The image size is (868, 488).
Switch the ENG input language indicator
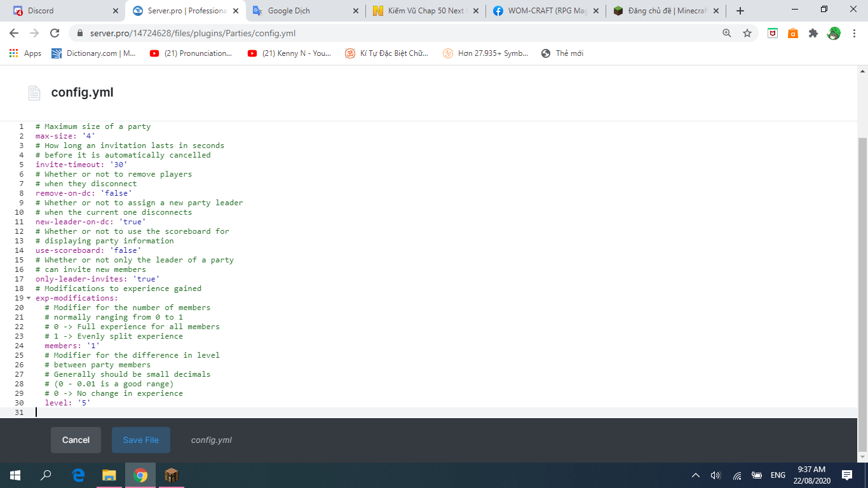(x=778, y=475)
